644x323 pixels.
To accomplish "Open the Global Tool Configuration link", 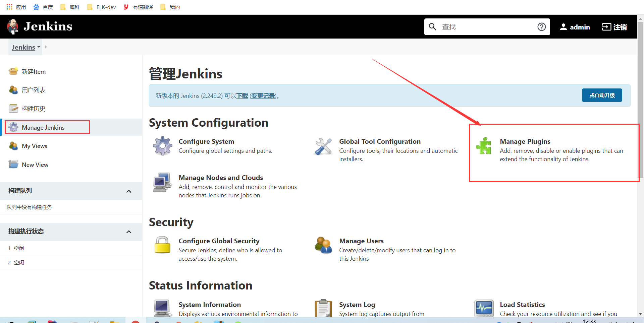I will pyautogui.click(x=380, y=141).
